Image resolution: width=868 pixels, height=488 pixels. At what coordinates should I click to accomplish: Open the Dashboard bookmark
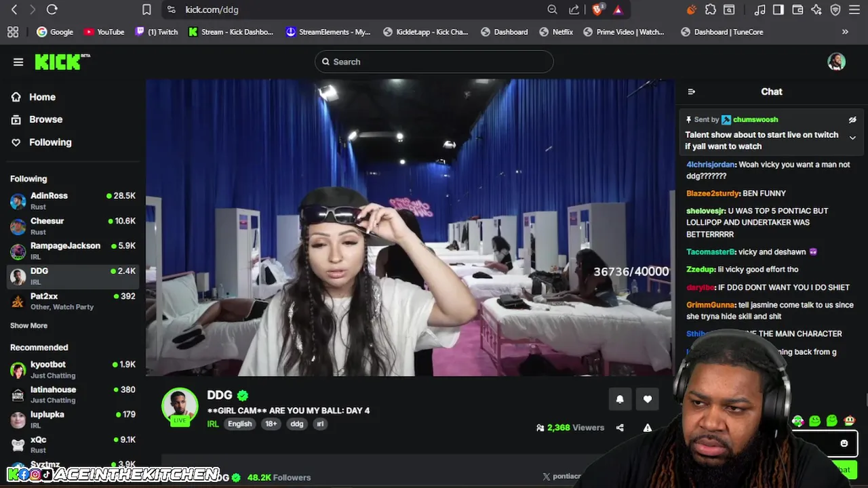point(504,32)
